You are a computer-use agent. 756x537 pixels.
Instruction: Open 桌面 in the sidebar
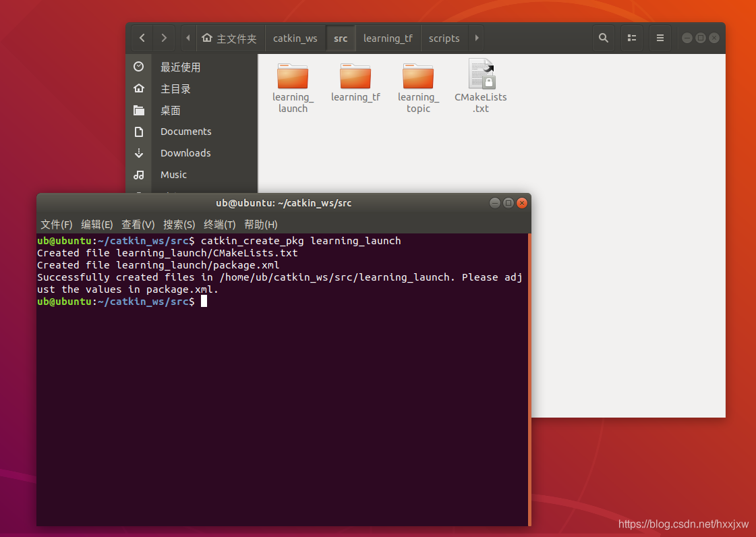click(x=170, y=111)
